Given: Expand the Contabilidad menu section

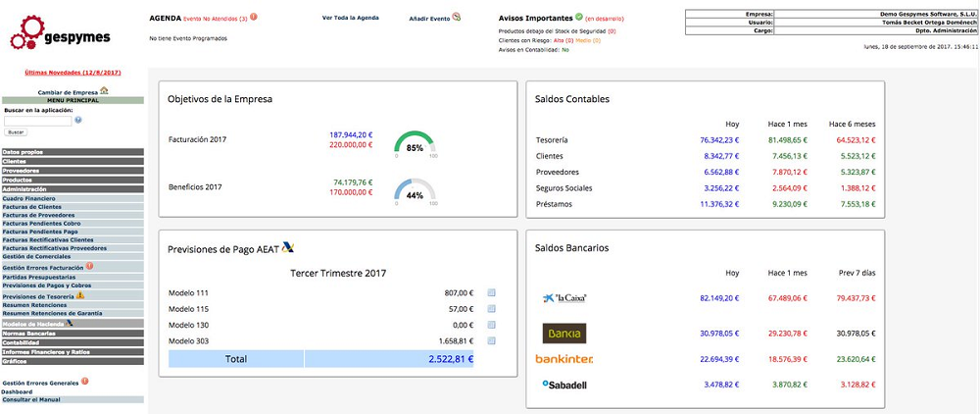Looking at the screenshot, I should pos(73,342).
